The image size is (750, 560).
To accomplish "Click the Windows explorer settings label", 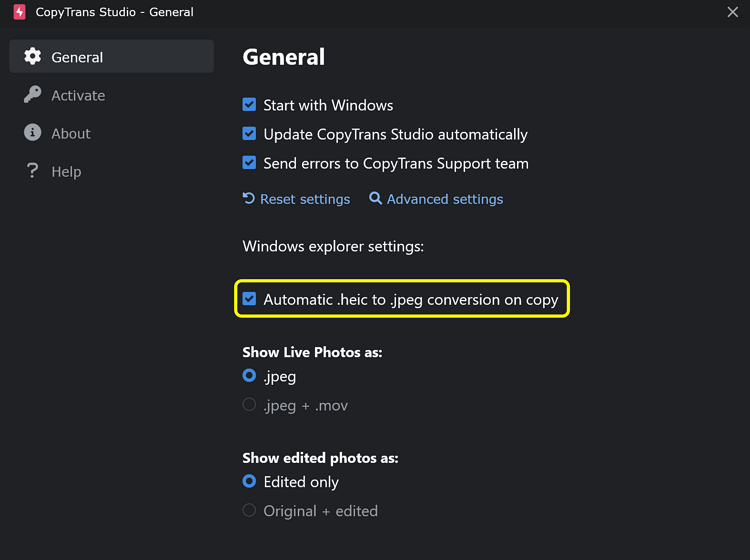I will click(x=333, y=247).
